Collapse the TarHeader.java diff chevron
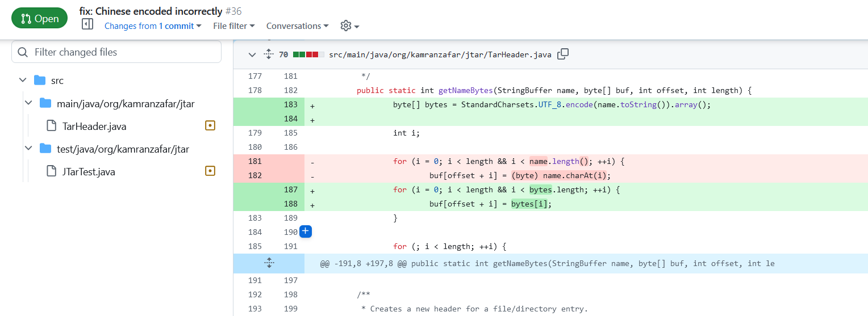This screenshot has height=316, width=868. 252,54
